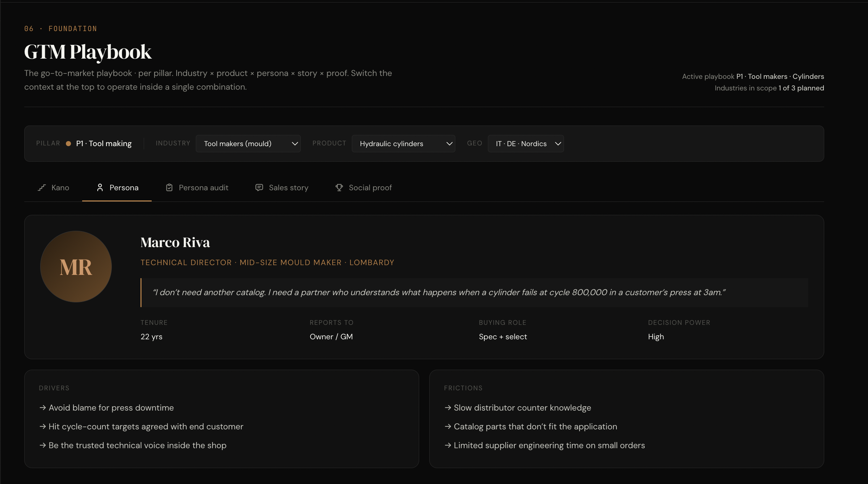Click the Technical Director role subtitle
868x484 pixels.
pyautogui.click(x=267, y=263)
